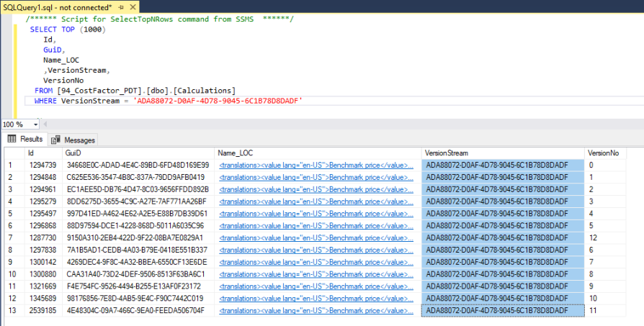Image resolution: width=644 pixels, height=326 pixels.
Task: Select GuiD cell starting 4E48304C
Action: 138,310
